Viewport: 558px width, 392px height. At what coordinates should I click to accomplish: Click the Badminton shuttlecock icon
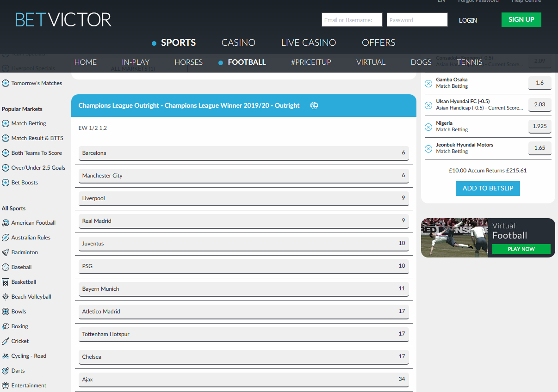[6, 252]
